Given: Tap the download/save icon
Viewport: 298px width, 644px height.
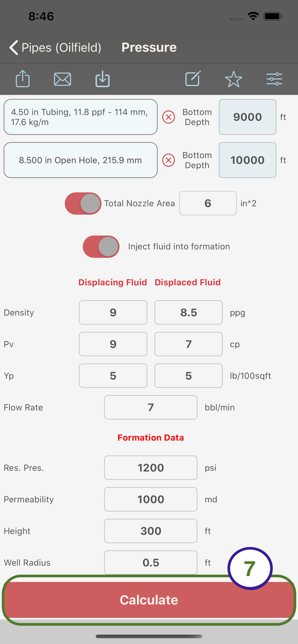Looking at the screenshot, I should pos(102,79).
